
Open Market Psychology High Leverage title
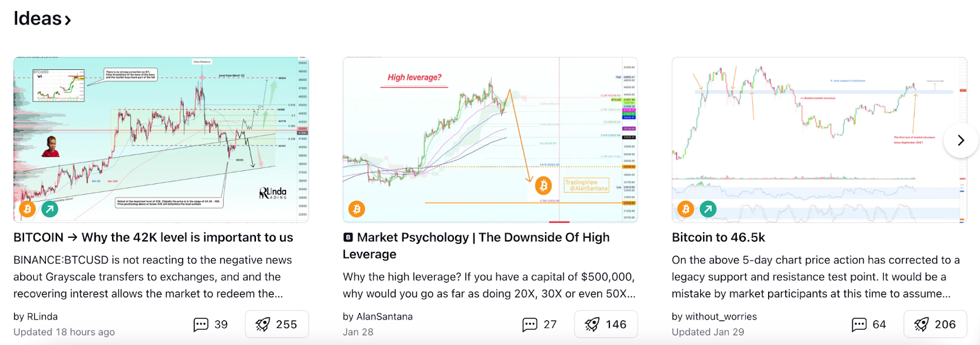click(477, 246)
